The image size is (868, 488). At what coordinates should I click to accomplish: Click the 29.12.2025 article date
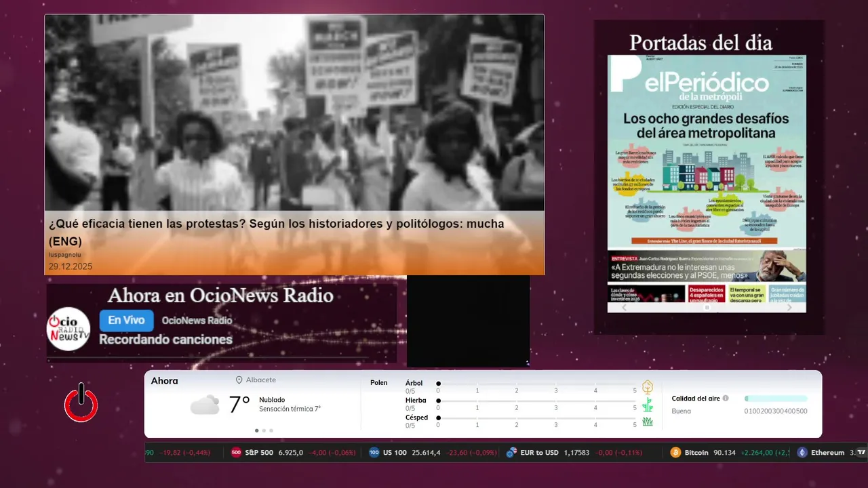[71, 266]
